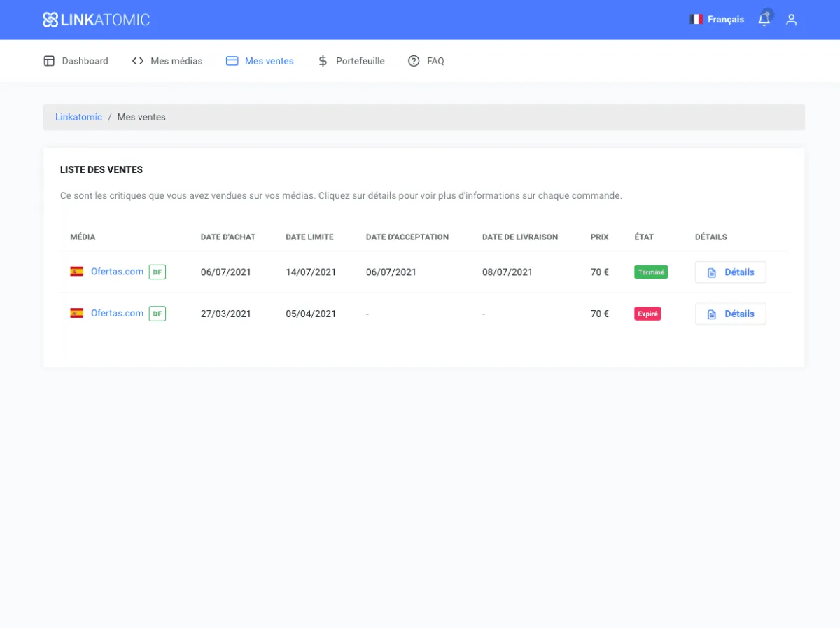Go to the Dashboard tab

coord(76,61)
